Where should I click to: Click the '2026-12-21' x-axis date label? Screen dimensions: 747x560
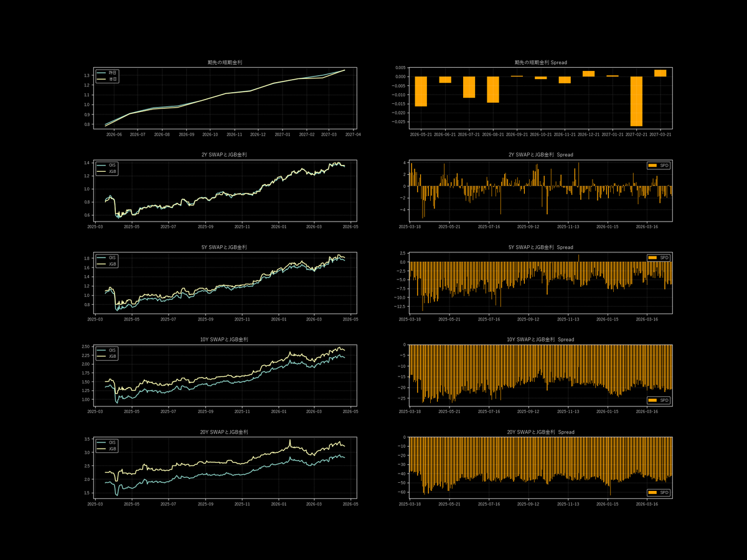click(588, 134)
